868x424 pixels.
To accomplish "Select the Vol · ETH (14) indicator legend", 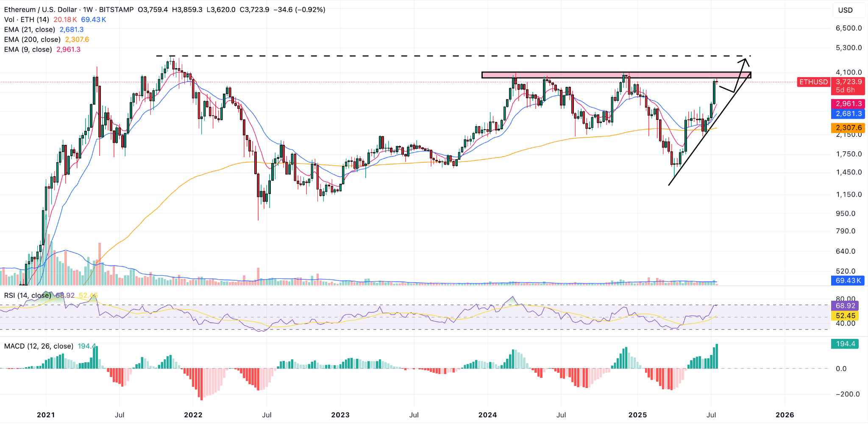I will 27,19.
